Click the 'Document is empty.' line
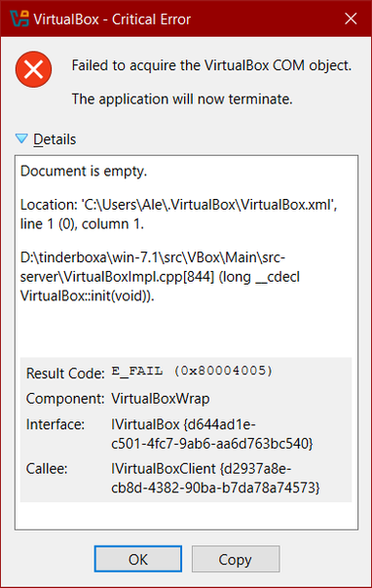 (x=84, y=171)
